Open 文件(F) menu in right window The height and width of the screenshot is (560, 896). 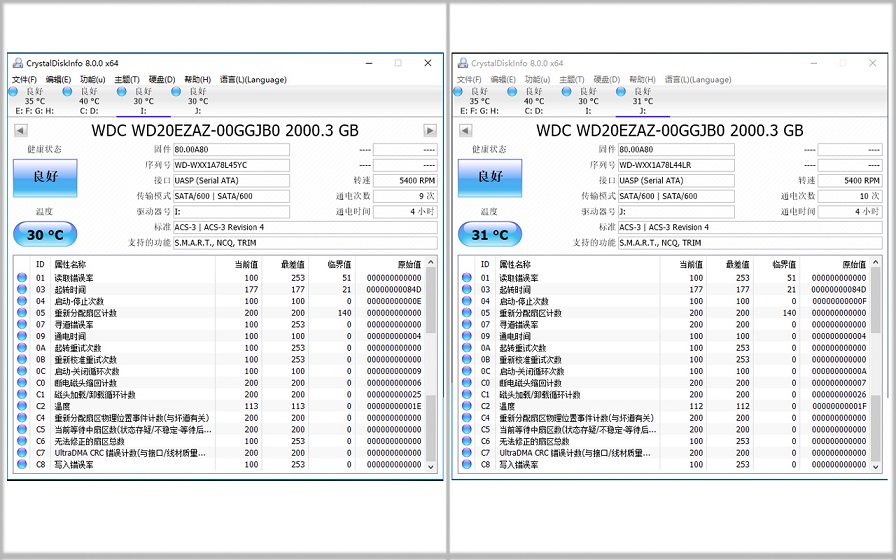(469, 79)
